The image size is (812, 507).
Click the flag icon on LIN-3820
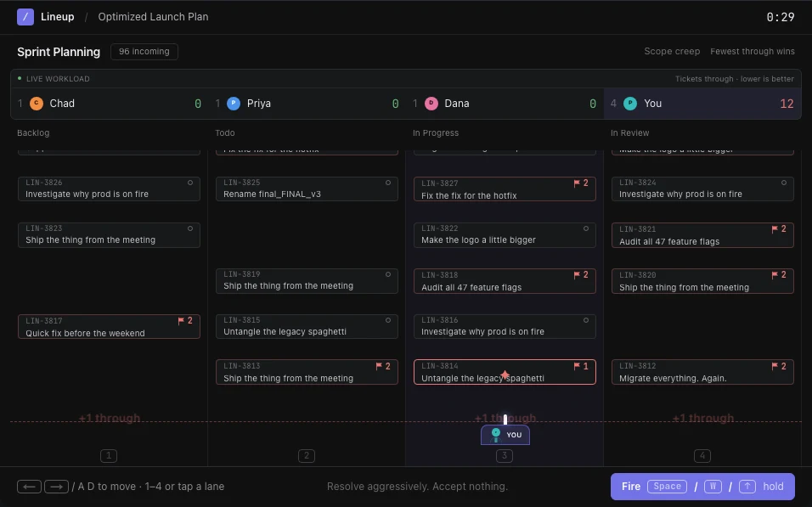point(775,275)
